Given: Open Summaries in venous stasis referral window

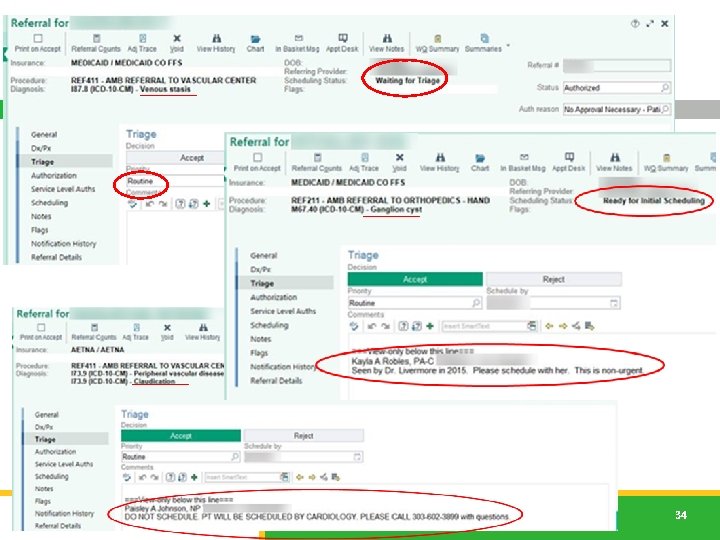Looking at the screenshot, I should tap(483, 43).
